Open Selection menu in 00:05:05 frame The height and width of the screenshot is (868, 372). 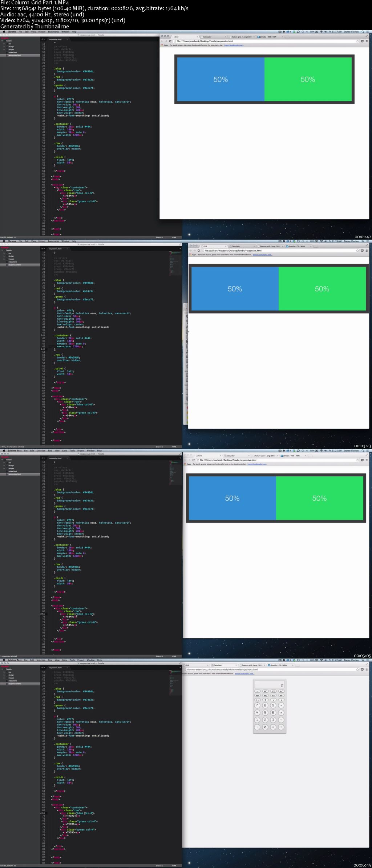41,451
